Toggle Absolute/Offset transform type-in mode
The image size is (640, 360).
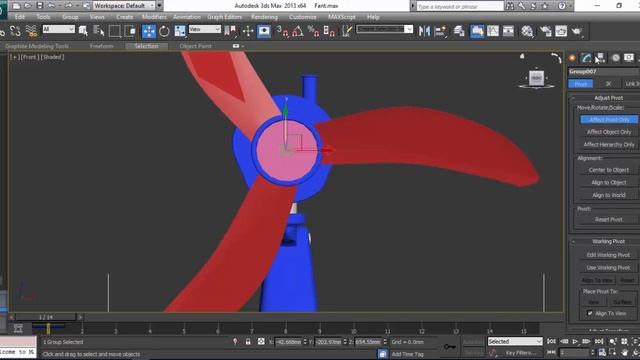click(x=261, y=342)
